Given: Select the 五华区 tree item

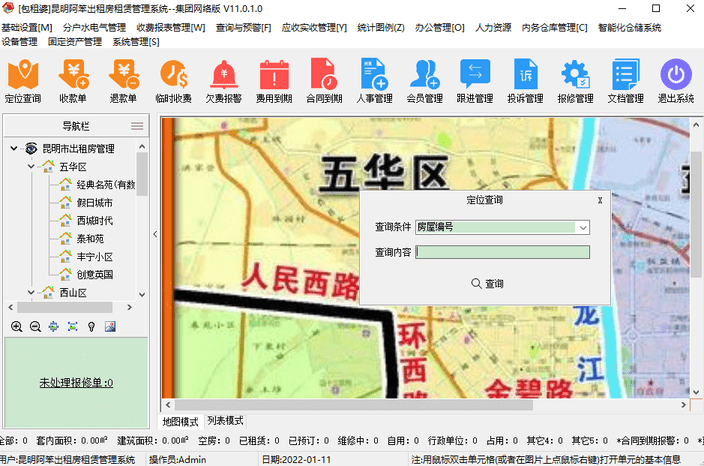Looking at the screenshot, I should [x=73, y=167].
